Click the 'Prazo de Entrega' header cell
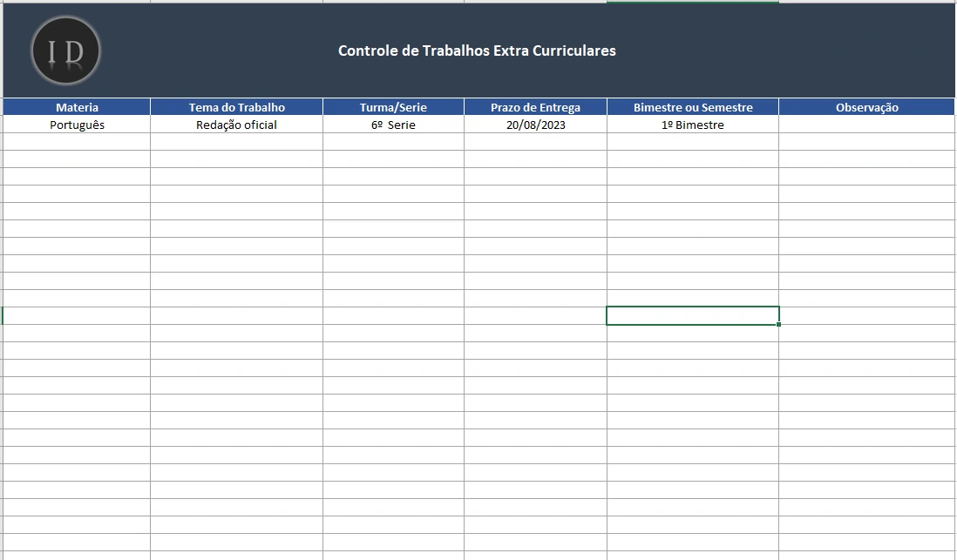 point(535,107)
